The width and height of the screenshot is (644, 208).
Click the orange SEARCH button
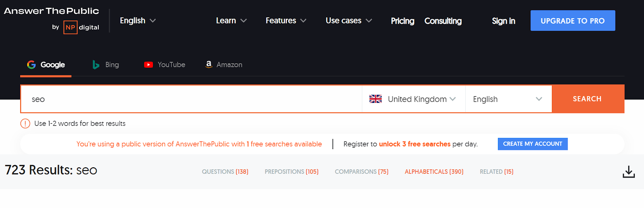pyautogui.click(x=588, y=99)
